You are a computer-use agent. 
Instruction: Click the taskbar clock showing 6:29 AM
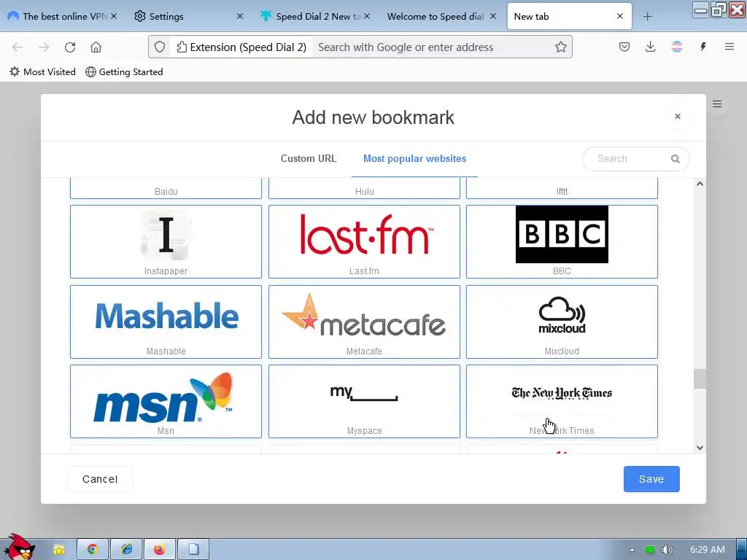tap(707, 550)
